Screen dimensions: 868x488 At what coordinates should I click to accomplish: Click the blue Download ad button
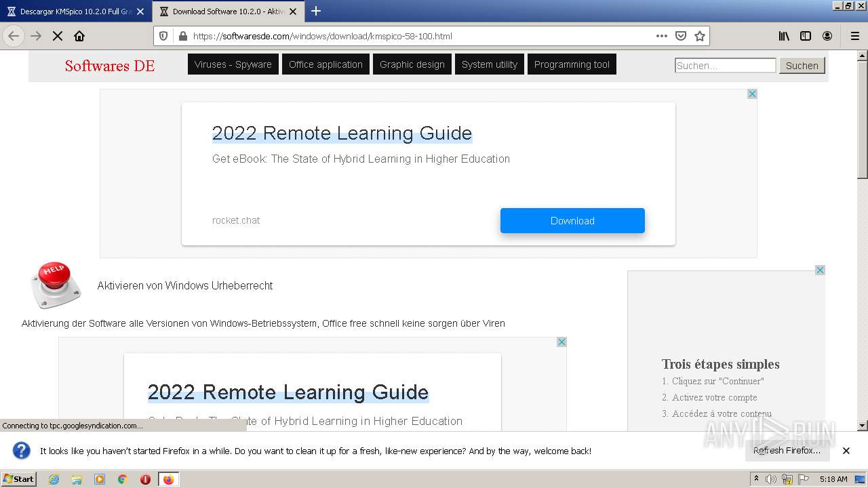(x=572, y=221)
